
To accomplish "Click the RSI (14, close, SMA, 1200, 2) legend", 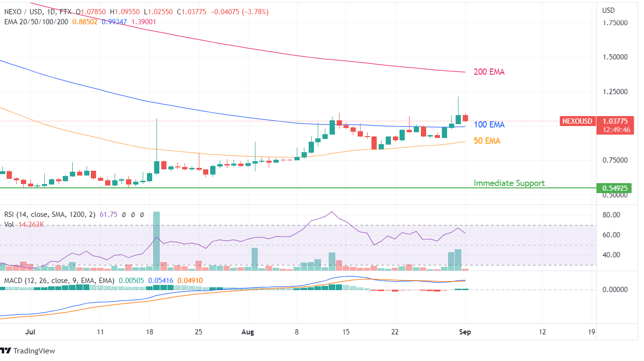I will (x=50, y=215).
